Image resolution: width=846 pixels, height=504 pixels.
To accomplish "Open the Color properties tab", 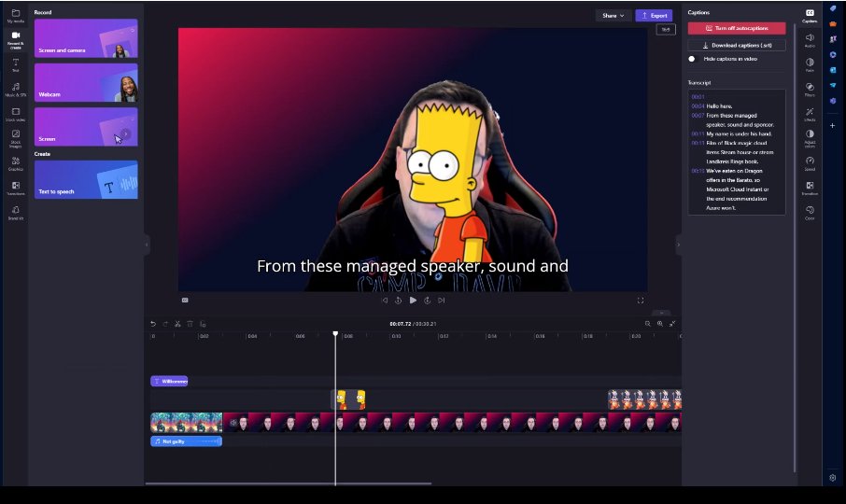I will (810, 213).
